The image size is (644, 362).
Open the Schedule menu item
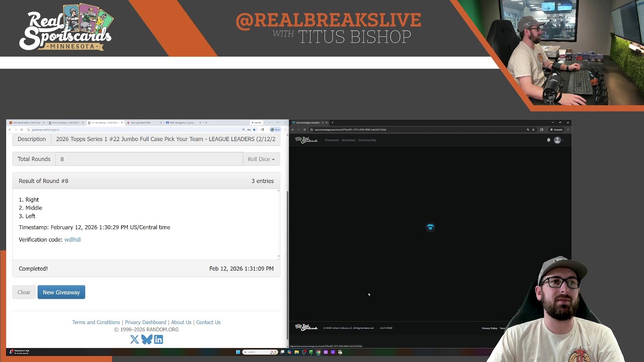[x=349, y=140]
